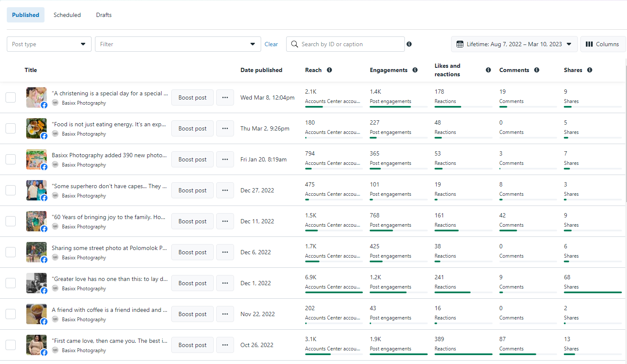Check the box for the Oct 26, 2022 post
The height and width of the screenshot is (364, 627).
(x=11, y=345)
